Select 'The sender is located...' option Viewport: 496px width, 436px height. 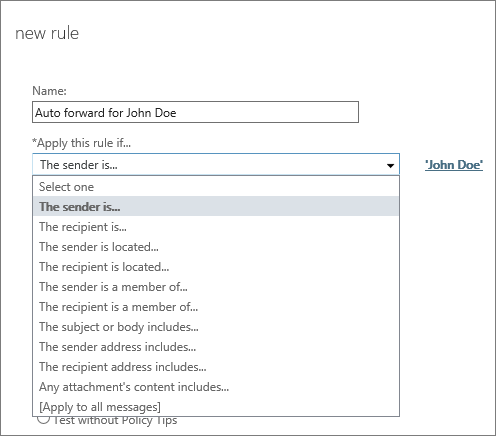[216, 247]
